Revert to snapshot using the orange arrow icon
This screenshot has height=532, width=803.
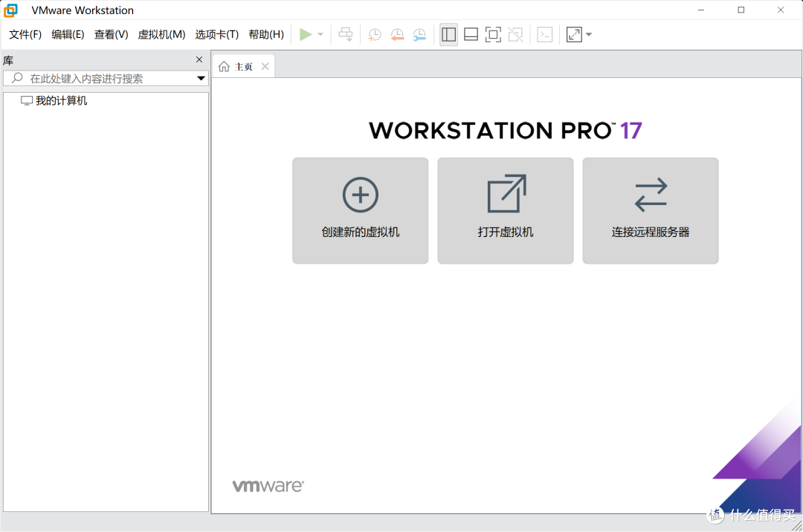click(x=397, y=34)
